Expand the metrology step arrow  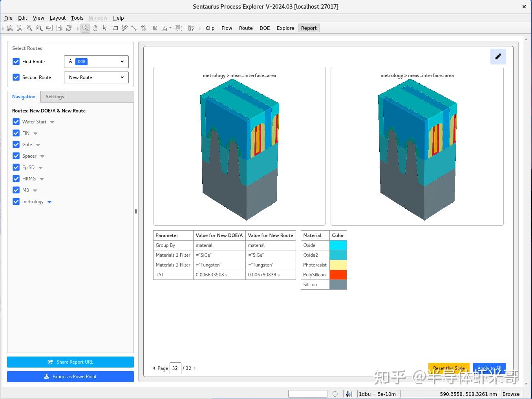(x=49, y=202)
